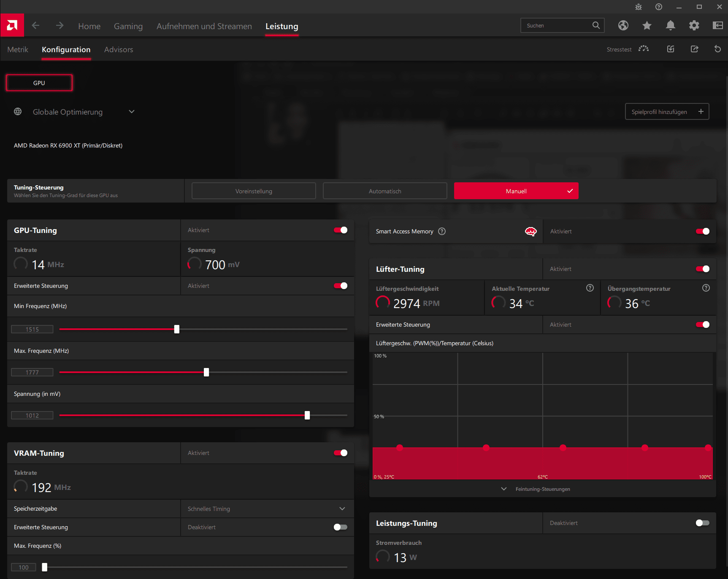Select the Leistung tab
Viewport: 728px width, 579px height.
pyautogui.click(x=282, y=26)
